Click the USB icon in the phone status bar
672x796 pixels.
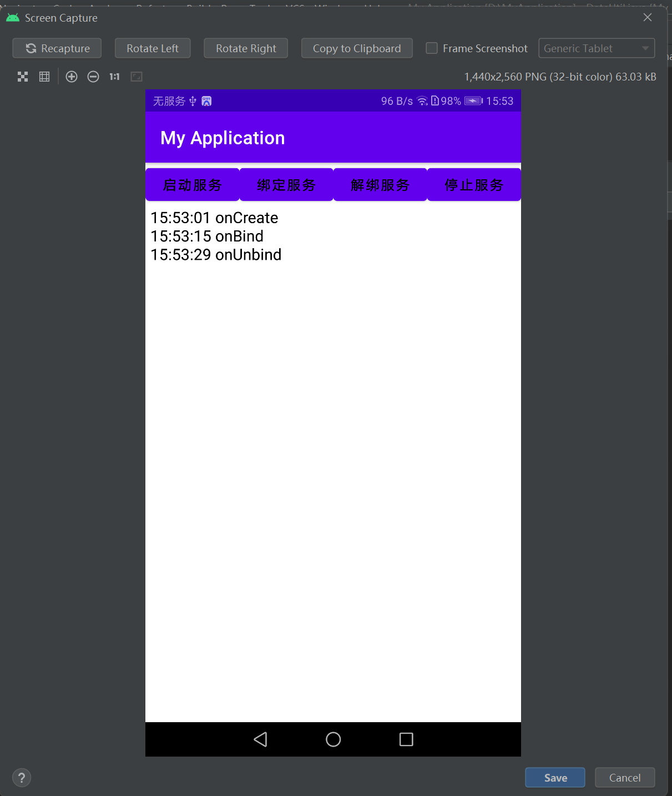(193, 101)
